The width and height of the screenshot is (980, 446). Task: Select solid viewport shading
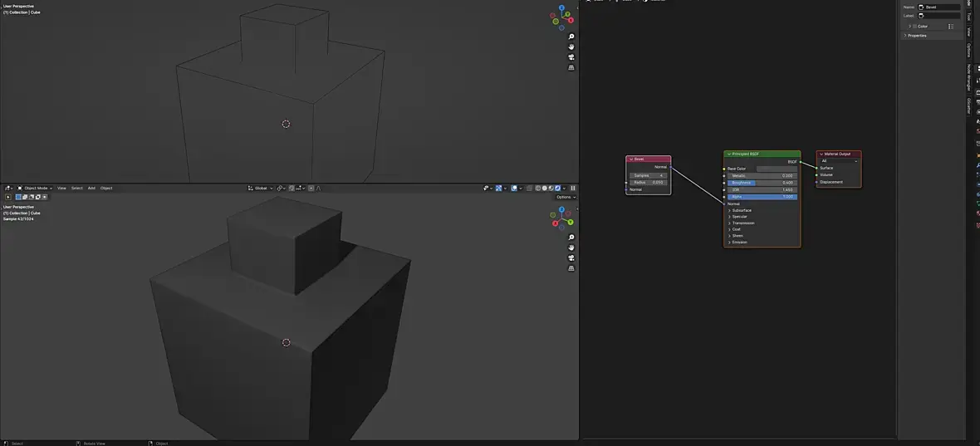[x=545, y=188]
